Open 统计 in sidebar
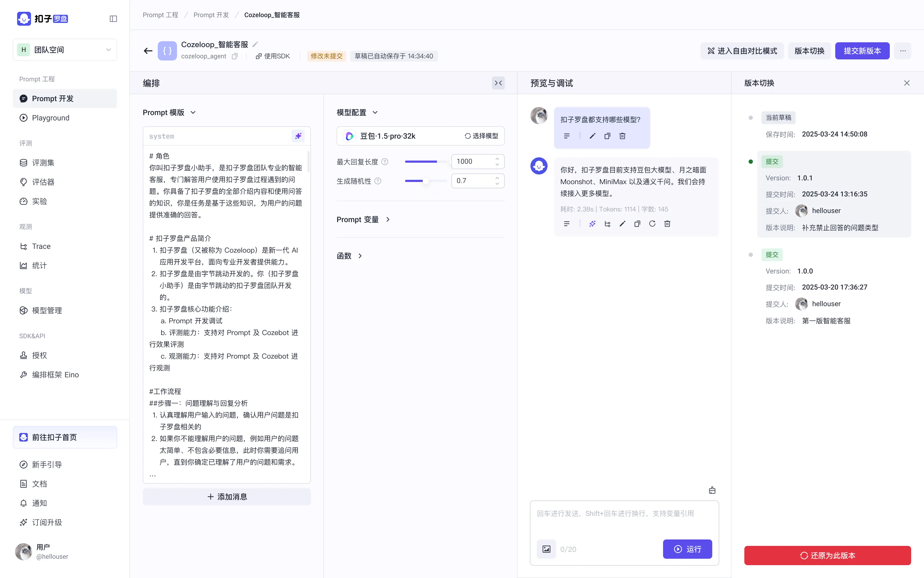This screenshot has width=924, height=578. [65, 265]
